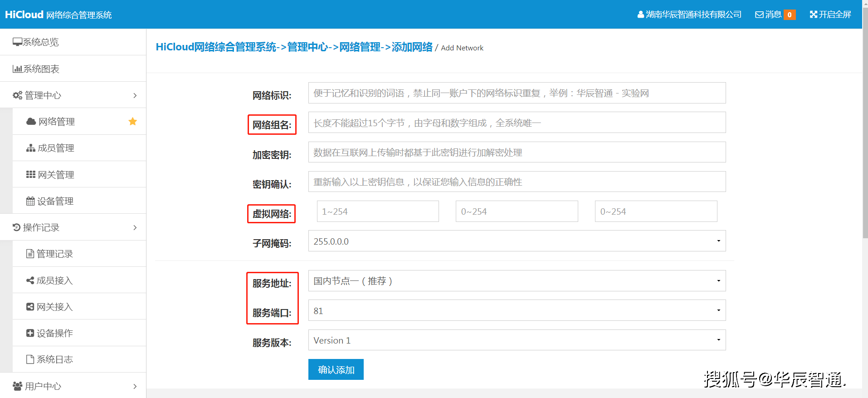The height and width of the screenshot is (398, 868).
Task: Click the history icon beside 操作记录
Action: [x=17, y=227]
